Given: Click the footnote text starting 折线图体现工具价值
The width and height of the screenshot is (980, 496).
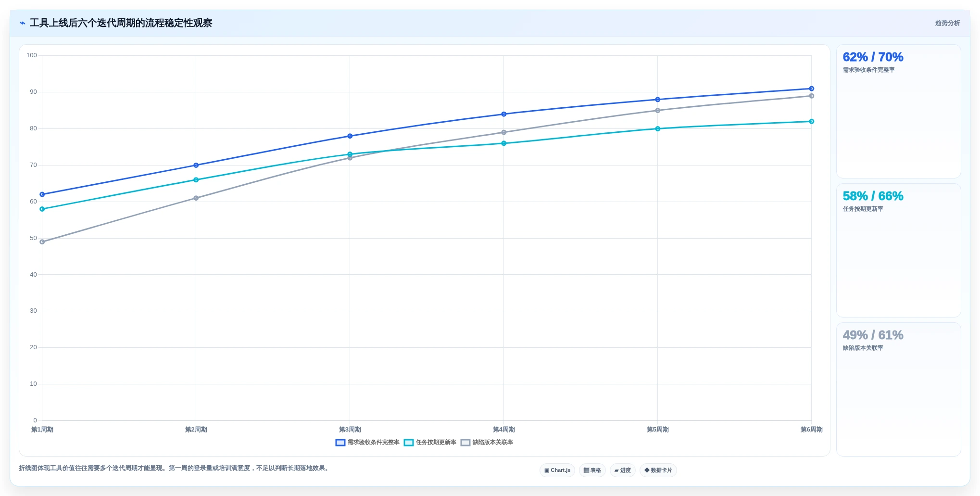Looking at the screenshot, I should 175,468.
